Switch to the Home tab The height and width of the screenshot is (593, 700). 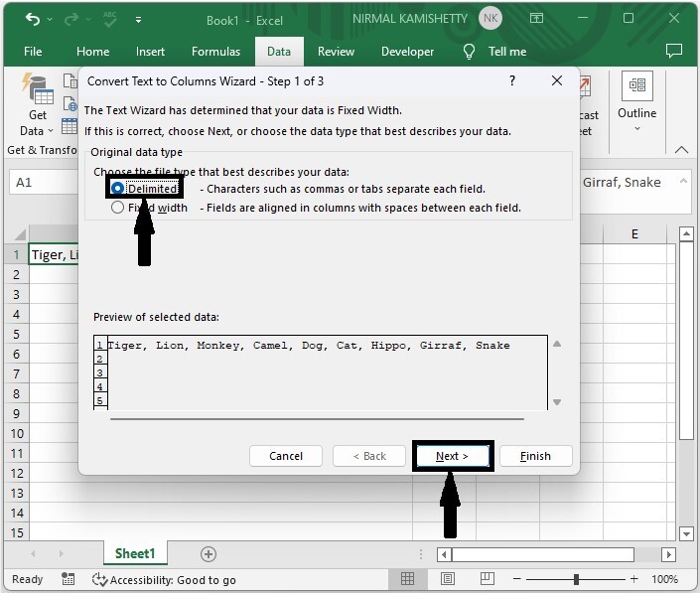click(x=93, y=52)
